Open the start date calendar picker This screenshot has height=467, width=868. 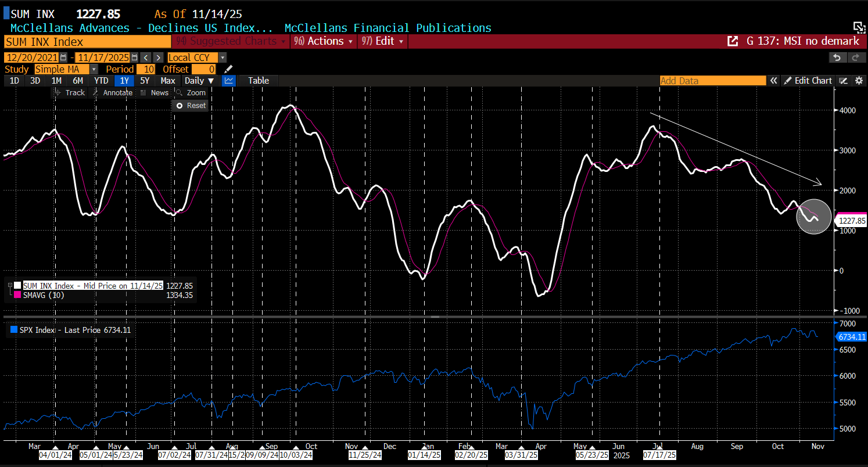click(63, 58)
